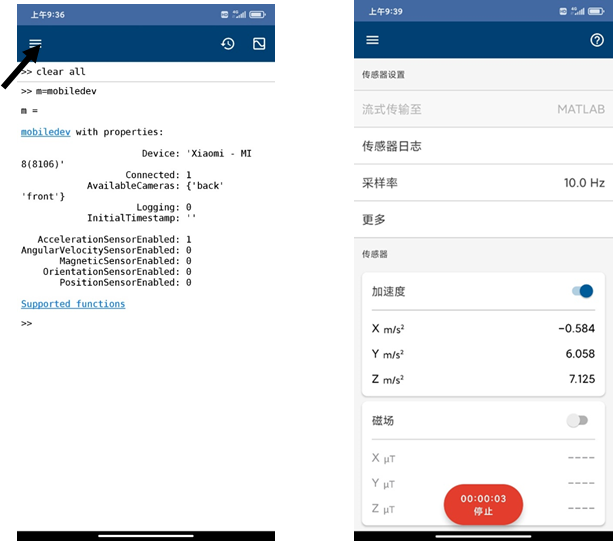The height and width of the screenshot is (541, 613).
Task: Open command history clock icon
Action: (x=228, y=43)
